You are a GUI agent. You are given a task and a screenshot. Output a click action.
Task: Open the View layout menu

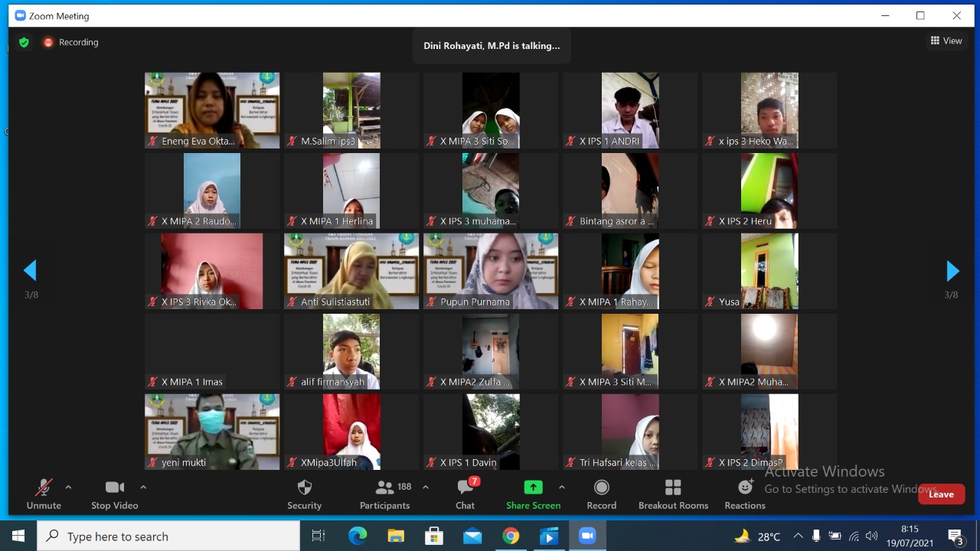[x=946, y=41]
